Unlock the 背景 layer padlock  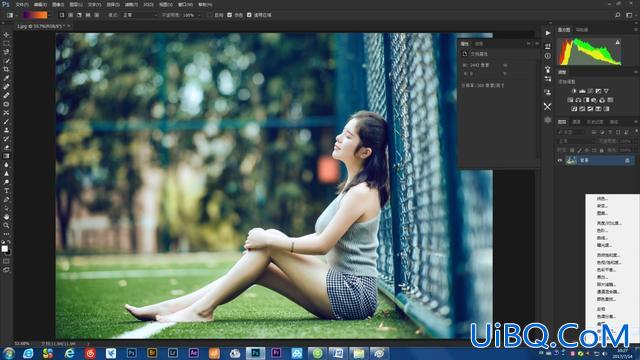coord(627,160)
